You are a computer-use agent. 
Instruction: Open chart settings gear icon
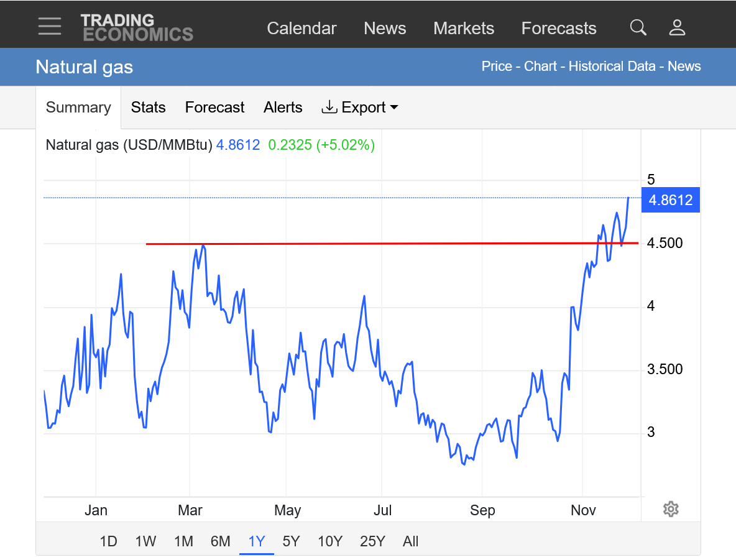point(670,509)
